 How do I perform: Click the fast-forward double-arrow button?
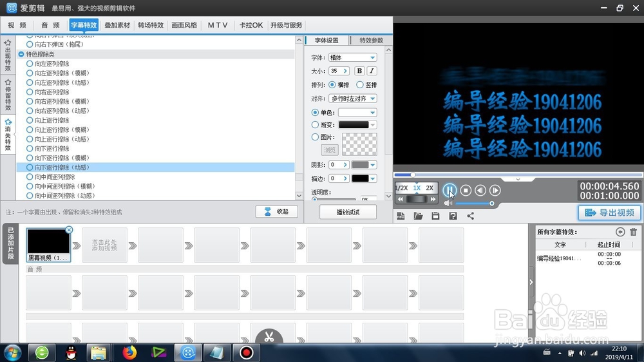click(x=433, y=199)
